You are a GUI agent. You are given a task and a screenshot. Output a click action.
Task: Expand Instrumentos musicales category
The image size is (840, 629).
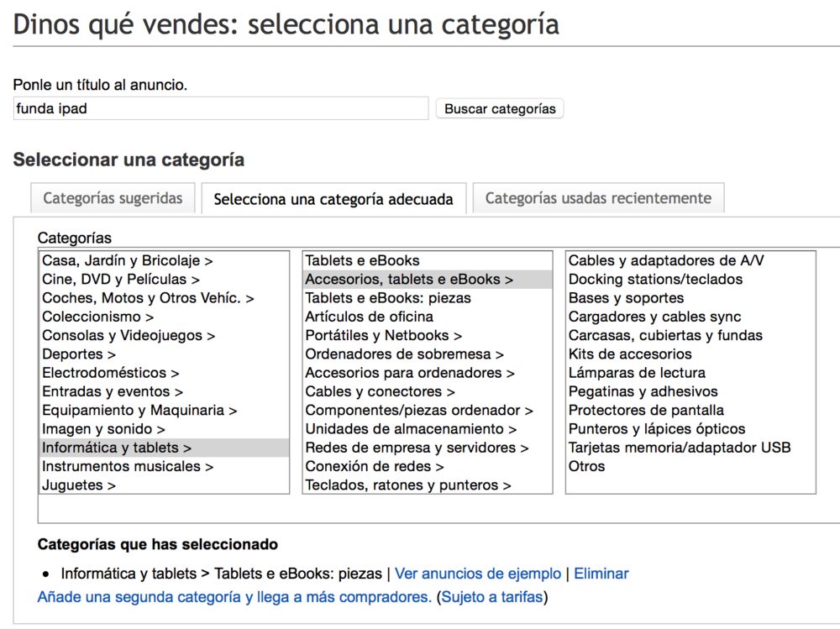pyautogui.click(x=128, y=466)
